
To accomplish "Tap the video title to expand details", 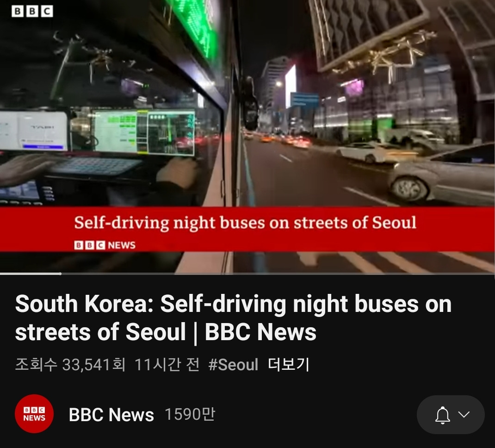I will tap(233, 318).
